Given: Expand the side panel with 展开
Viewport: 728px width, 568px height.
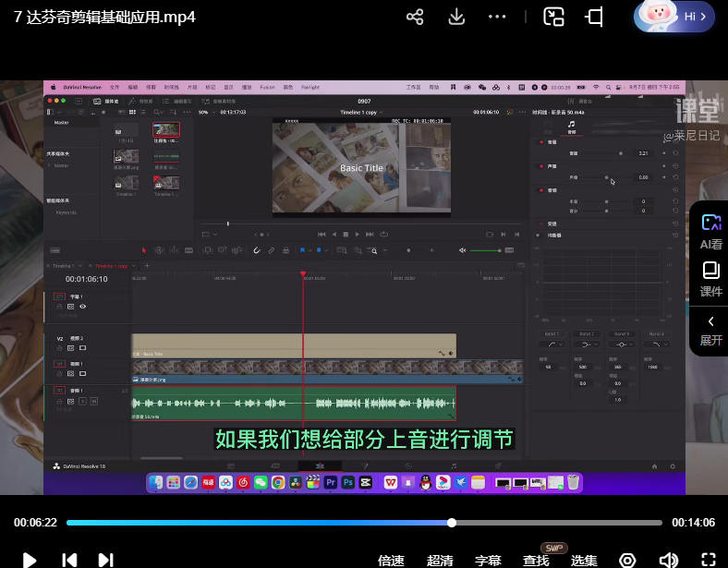Looking at the screenshot, I should point(710,330).
